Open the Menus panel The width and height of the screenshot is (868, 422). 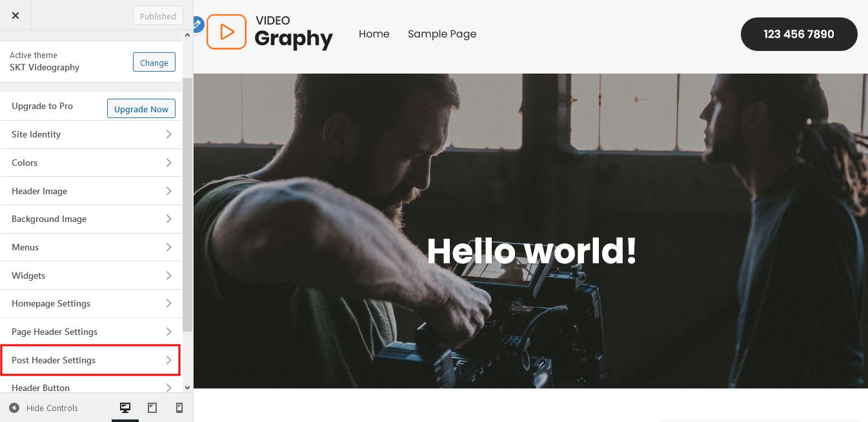[92, 247]
